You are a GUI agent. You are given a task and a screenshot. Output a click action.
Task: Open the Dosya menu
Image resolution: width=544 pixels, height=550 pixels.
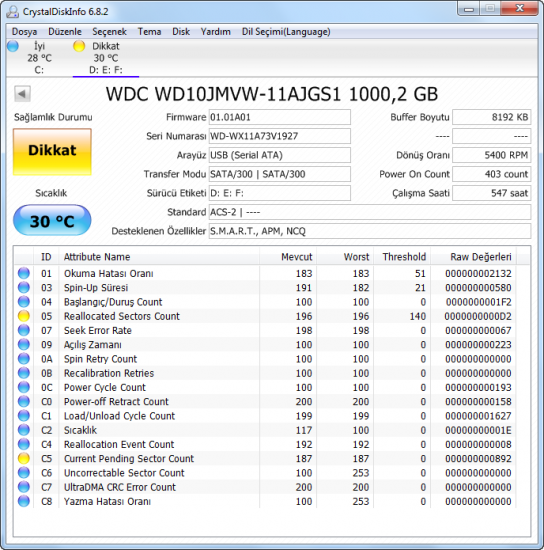coord(24,32)
